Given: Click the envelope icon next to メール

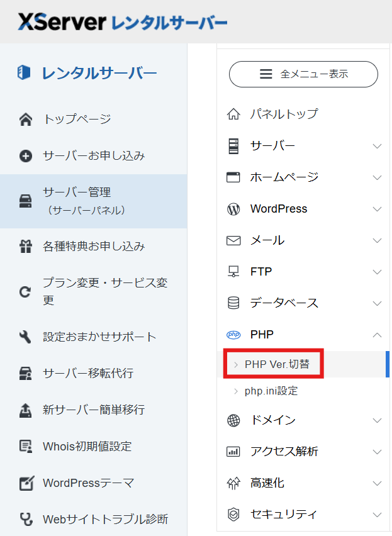Looking at the screenshot, I should pos(233,240).
